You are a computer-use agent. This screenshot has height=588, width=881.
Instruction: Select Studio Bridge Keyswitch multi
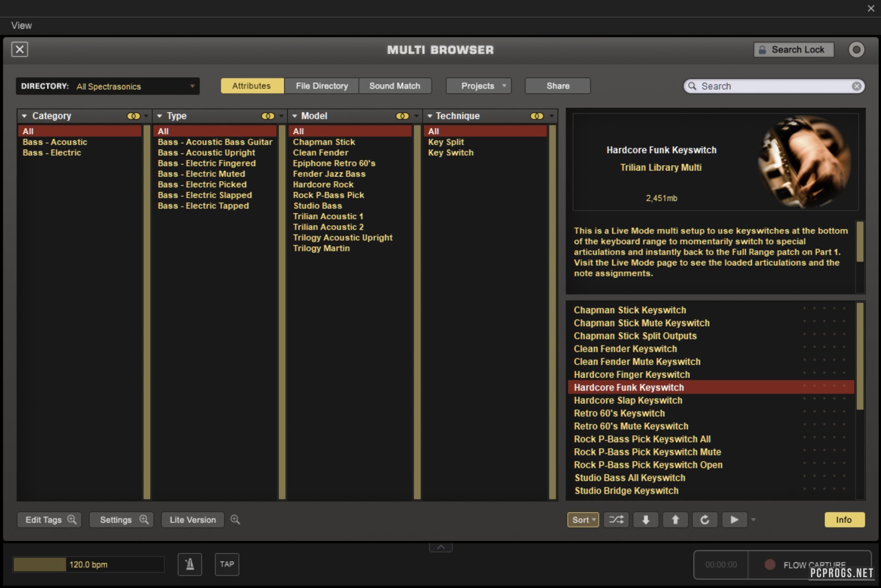click(x=711, y=491)
